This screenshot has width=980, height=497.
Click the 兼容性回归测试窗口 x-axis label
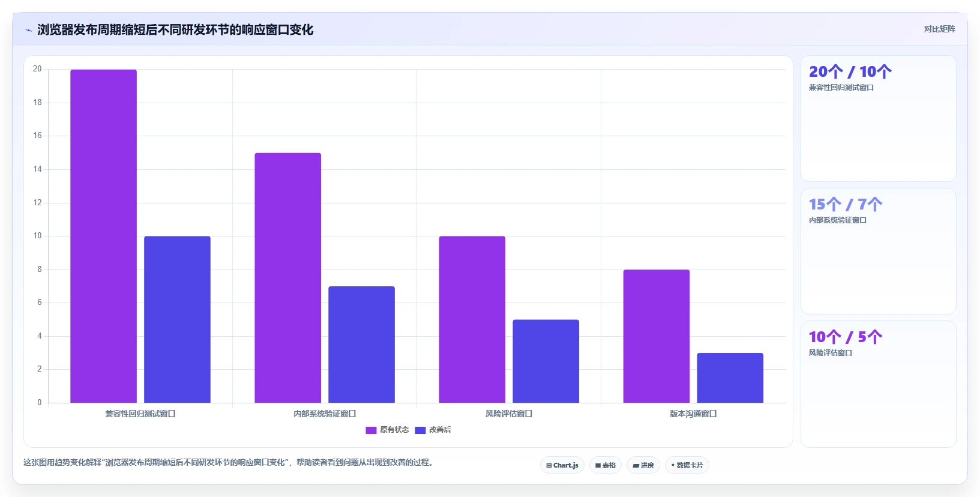(x=140, y=414)
